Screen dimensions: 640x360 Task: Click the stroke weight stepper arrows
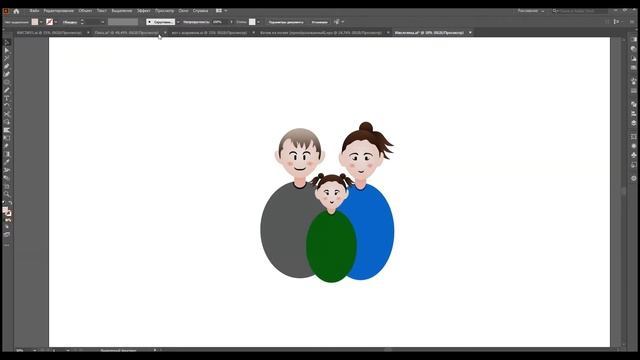(82, 22)
